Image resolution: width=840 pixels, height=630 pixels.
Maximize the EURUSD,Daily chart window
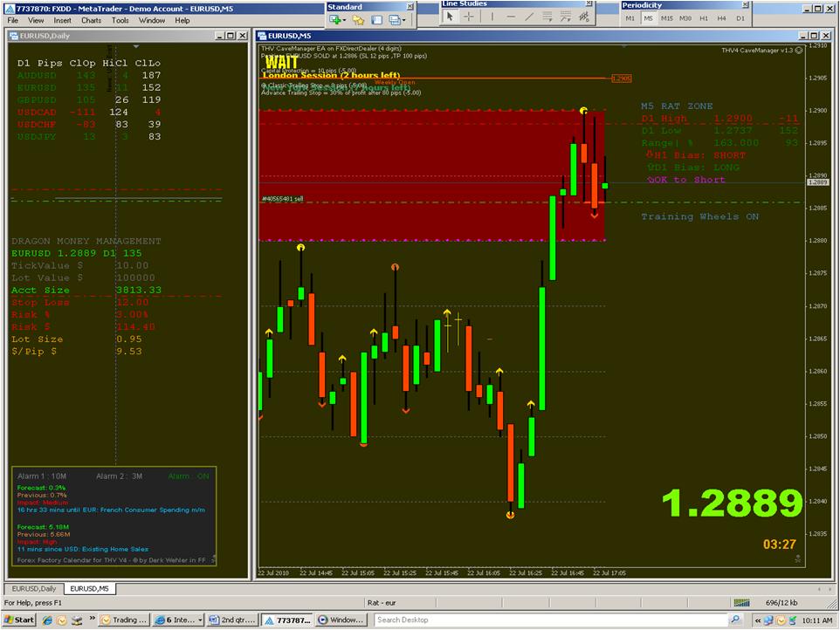231,35
